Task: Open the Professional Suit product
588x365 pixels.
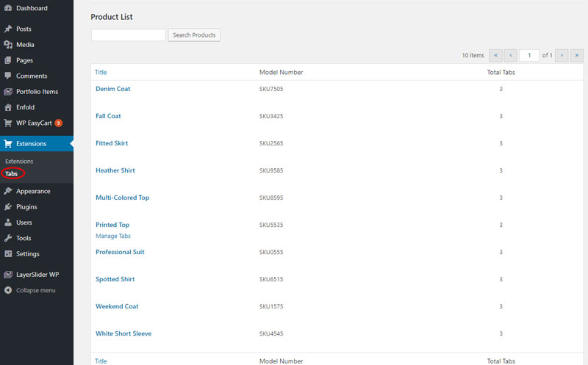Action: (x=120, y=252)
